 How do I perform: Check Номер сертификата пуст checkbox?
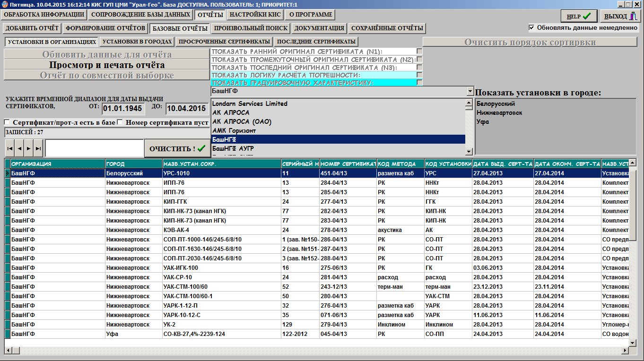point(120,122)
